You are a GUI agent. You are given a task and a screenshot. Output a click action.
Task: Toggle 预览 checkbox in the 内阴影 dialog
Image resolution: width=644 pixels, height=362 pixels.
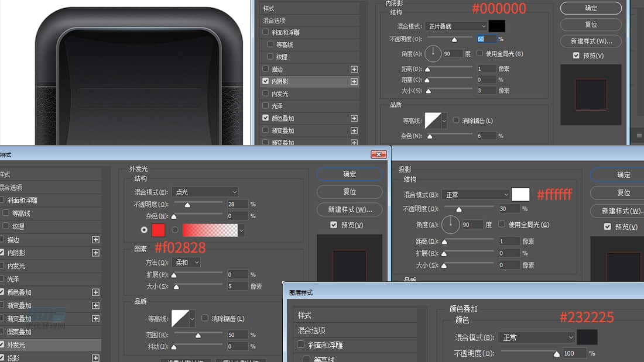click(576, 56)
